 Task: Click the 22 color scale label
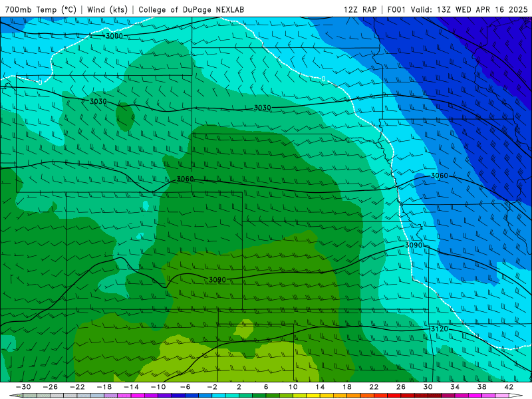click(x=374, y=387)
